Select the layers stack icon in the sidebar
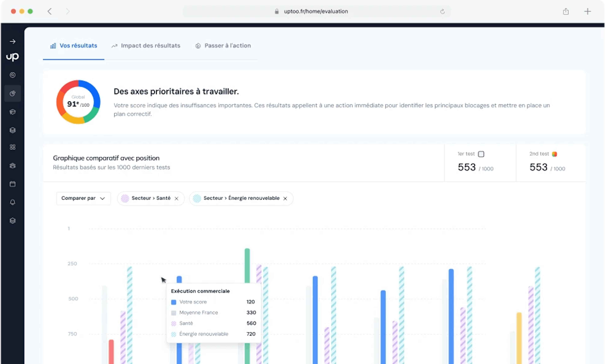This screenshot has width=606, height=364. click(12, 130)
